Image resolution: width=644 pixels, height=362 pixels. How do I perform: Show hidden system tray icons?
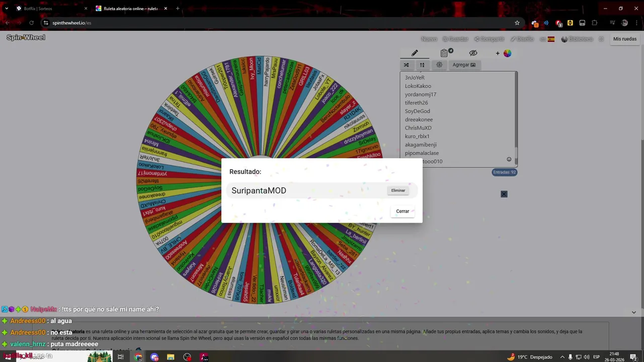pyautogui.click(x=562, y=357)
